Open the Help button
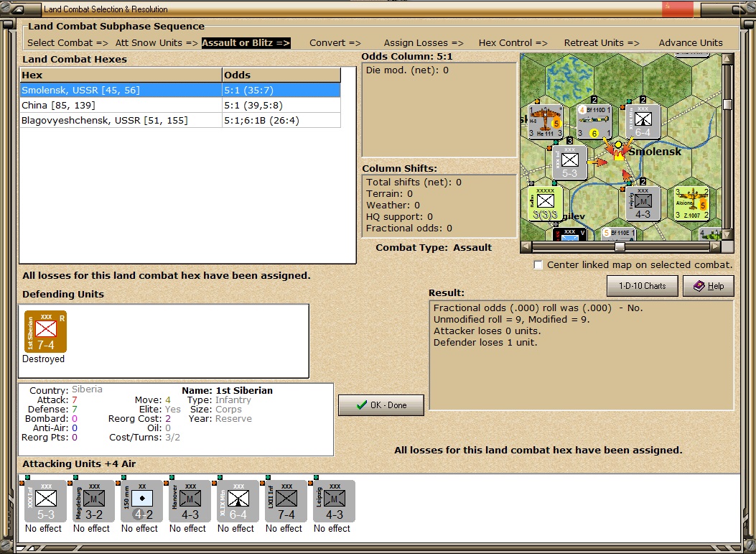Screen dimensions: 756x554 point(709,286)
